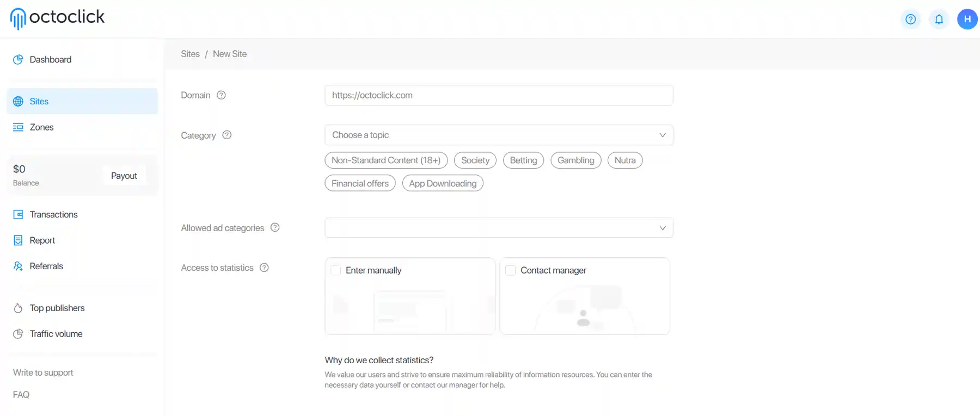Open the H user avatar menu
980x416 pixels.
(967, 19)
